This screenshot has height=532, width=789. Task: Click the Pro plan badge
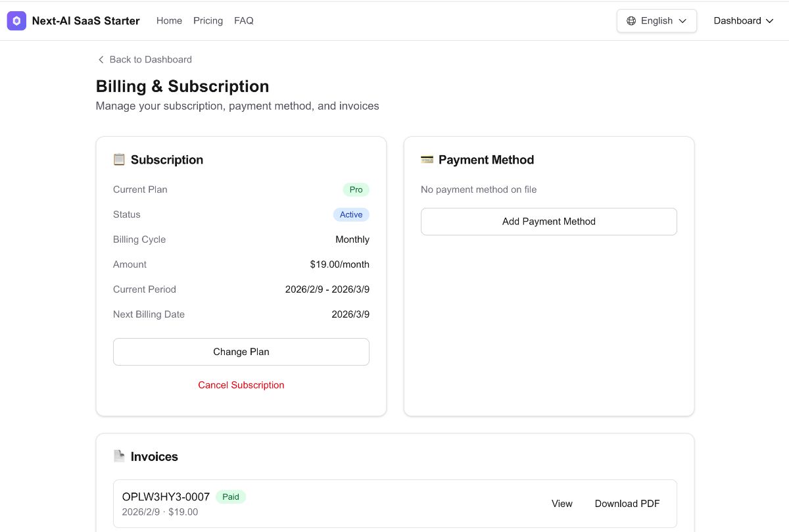[x=356, y=189]
